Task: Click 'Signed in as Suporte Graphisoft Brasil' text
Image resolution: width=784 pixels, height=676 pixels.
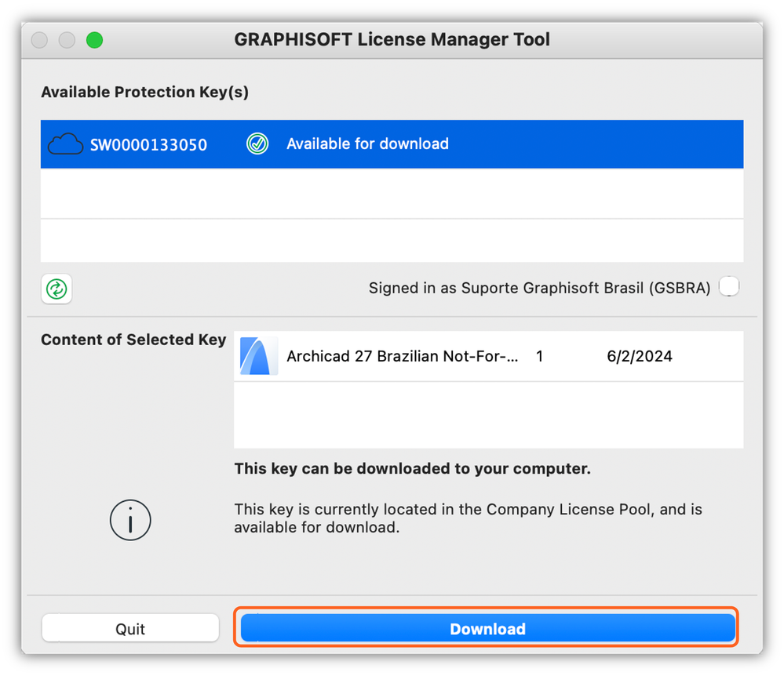Action: 539,288
